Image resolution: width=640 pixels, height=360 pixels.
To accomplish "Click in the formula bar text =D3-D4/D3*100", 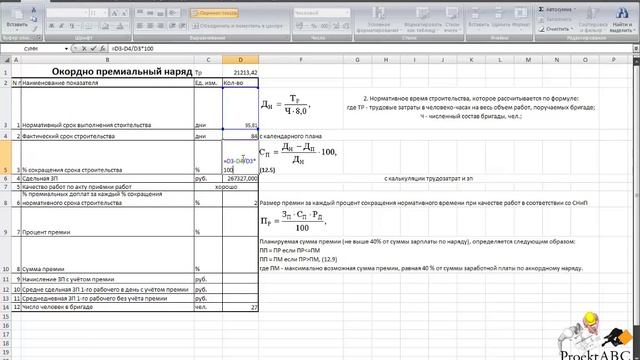I will tap(133, 49).
